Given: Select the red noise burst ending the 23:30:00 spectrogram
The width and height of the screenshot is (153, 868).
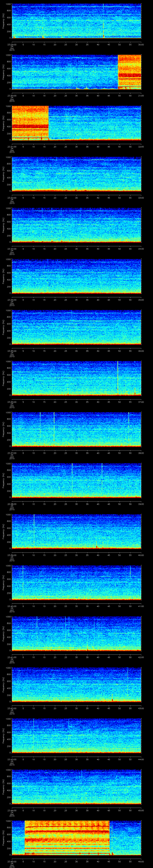Looking at the screenshot, I should pyautogui.click(x=129, y=72).
